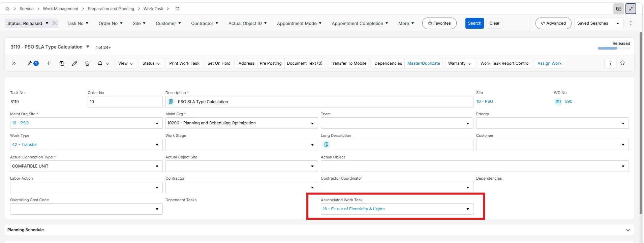Clear the search filters
Viewport: 644px width, 243px height.
(494, 23)
